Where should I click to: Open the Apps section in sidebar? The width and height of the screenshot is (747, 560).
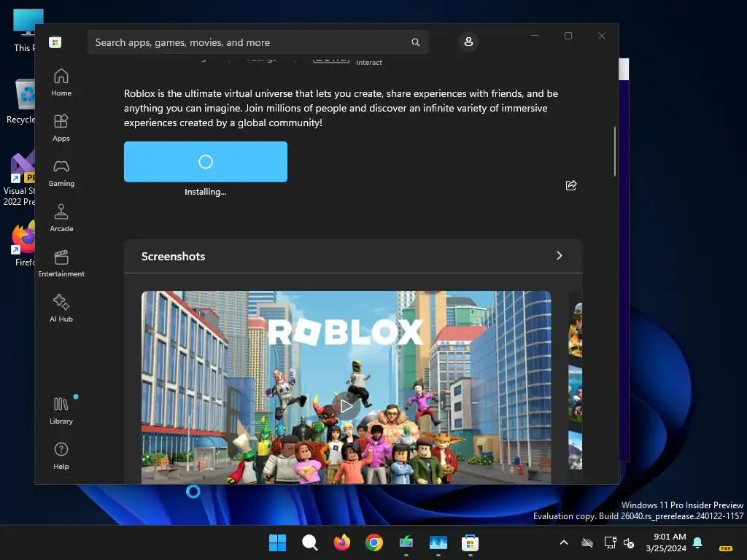pyautogui.click(x=61, y=128)
